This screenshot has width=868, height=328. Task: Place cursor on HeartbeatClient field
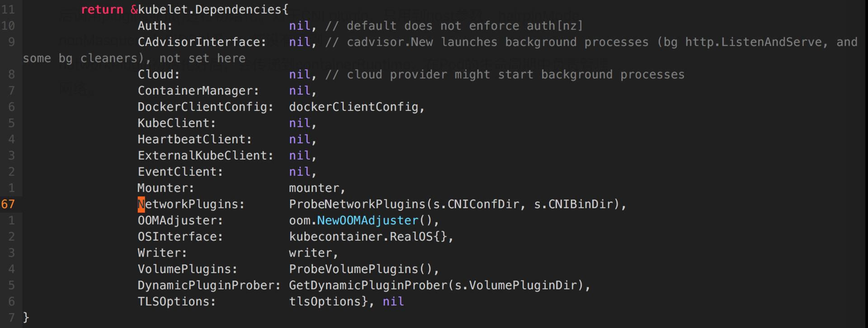tap(194, 139)
